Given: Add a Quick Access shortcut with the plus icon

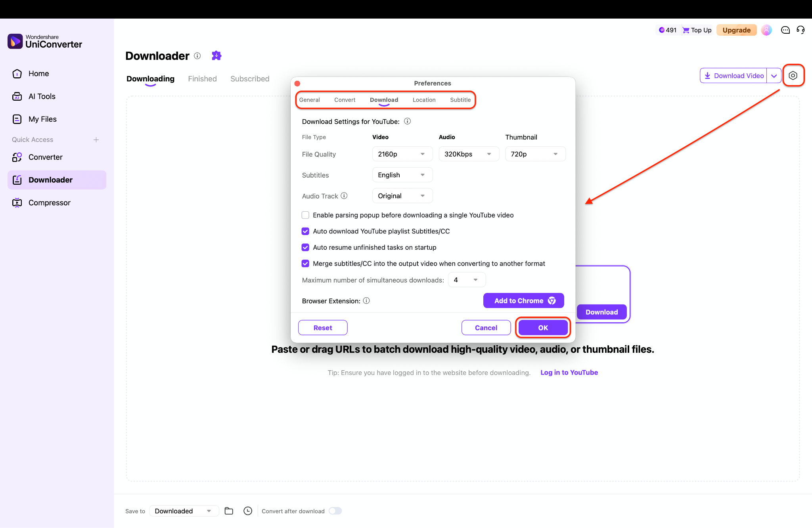Looking at the screenshot, I should point(96,140).
